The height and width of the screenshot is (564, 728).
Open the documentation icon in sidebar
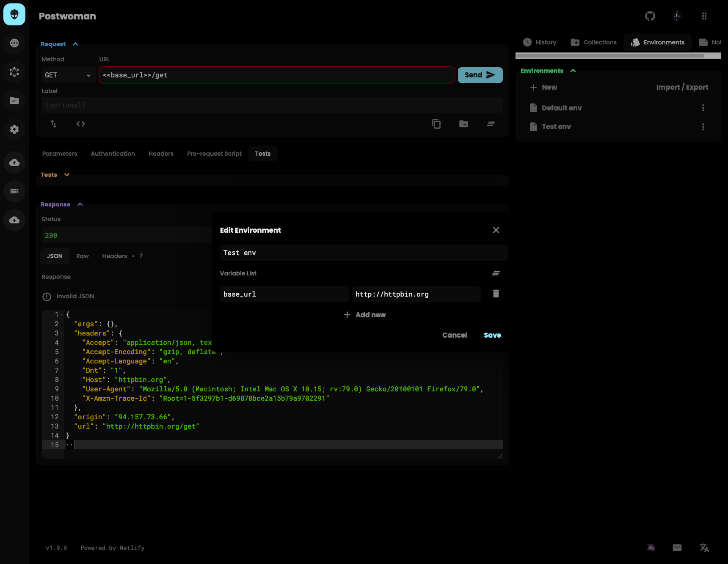pos(14,101)
